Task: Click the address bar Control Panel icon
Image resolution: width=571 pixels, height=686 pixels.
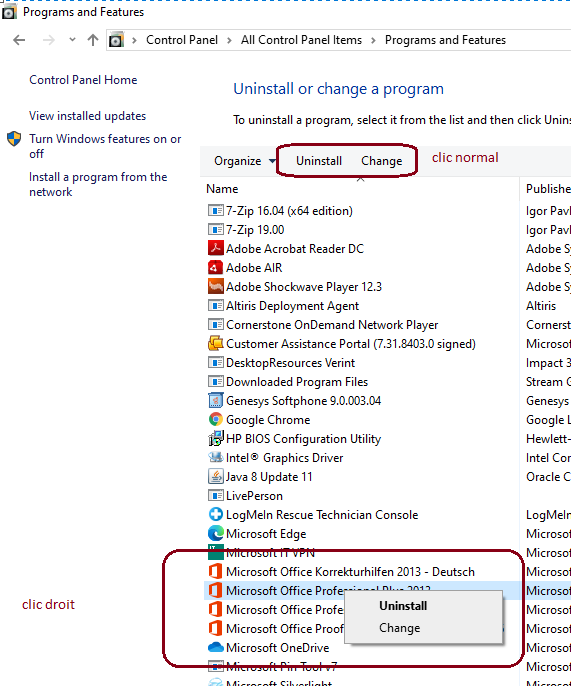Action: pyautogui.click(x=116, y=40)
